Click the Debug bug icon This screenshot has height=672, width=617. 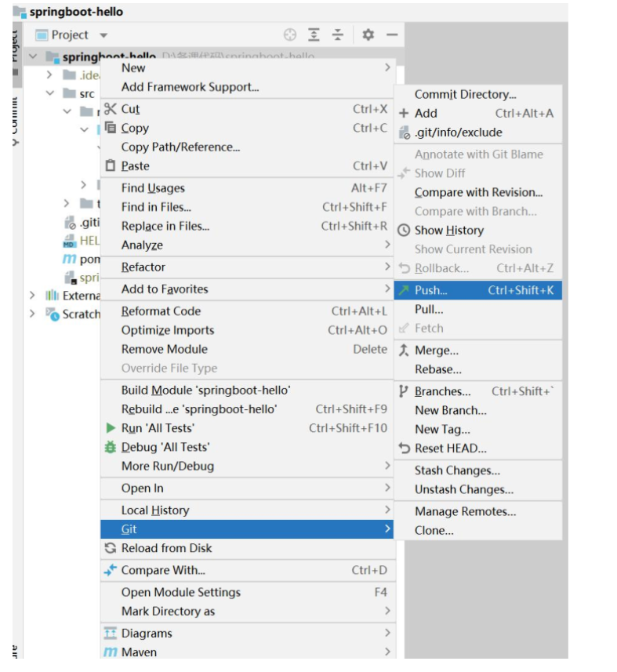tap(111, 447)
